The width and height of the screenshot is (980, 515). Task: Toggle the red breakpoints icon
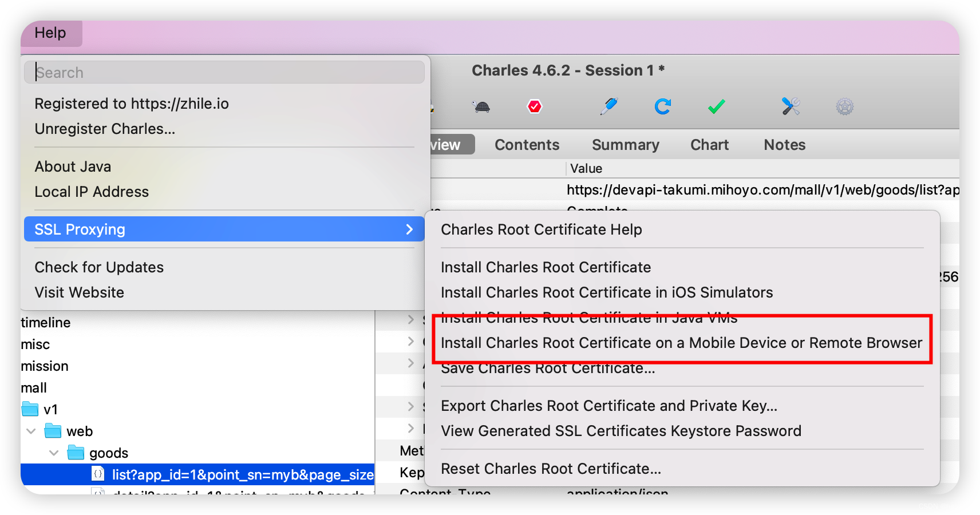pos(535,106)
